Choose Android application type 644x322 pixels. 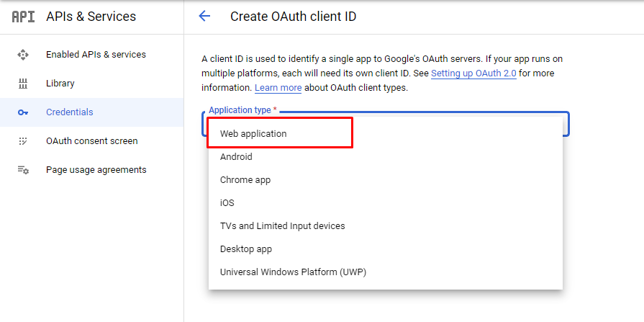pyautogui.click(x=236, y=157)
